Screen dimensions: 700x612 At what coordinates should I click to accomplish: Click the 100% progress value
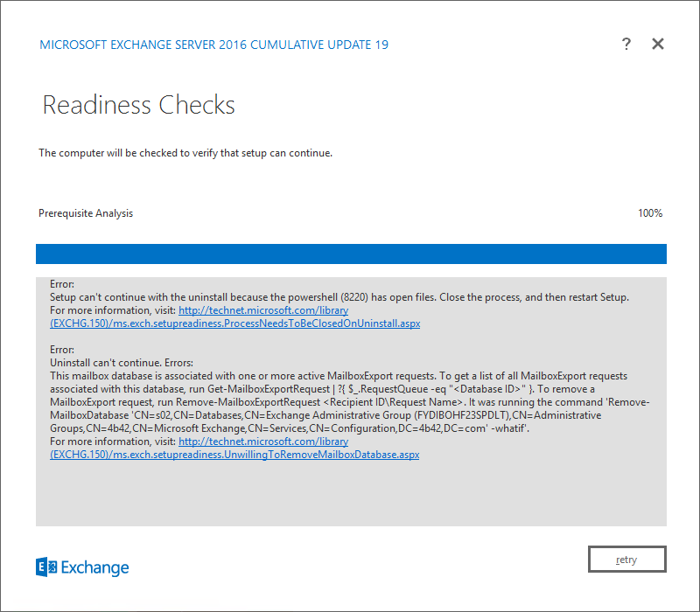tap(649, 213)
